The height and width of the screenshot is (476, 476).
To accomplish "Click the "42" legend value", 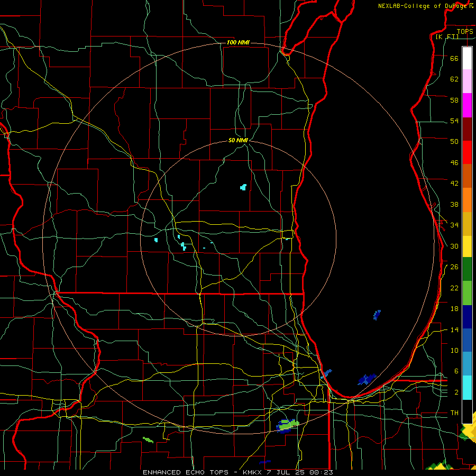I will pos(454,183).
